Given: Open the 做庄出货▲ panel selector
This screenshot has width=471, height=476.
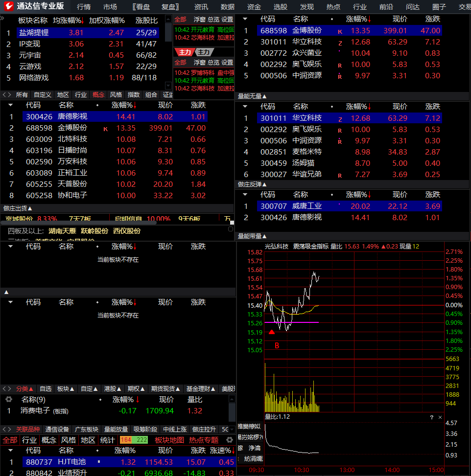Looking at the screenshot, I should (18, 208).
